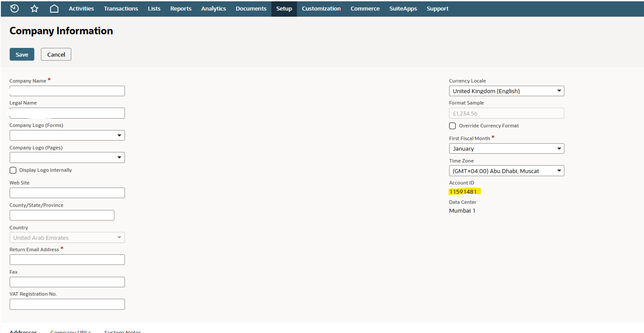Open the Lists menu
This screenshot has height=333, width=644.
(x=154, y=8)
